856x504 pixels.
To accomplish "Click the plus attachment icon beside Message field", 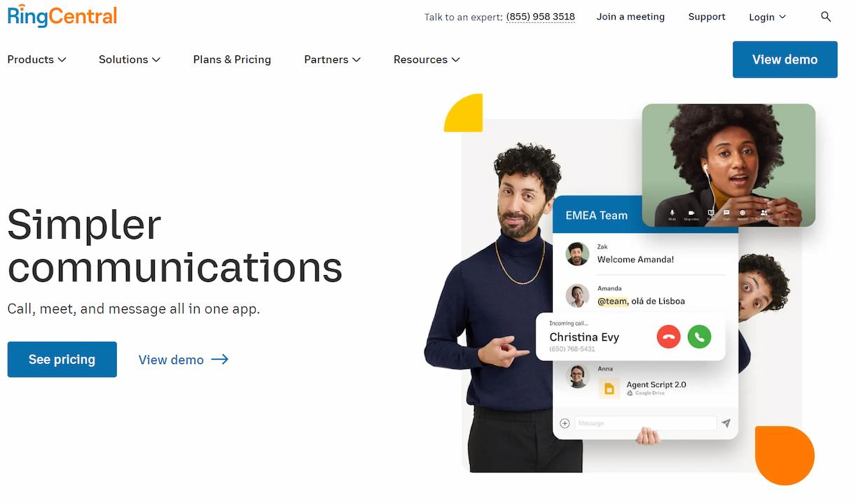I will pos(565,423).
